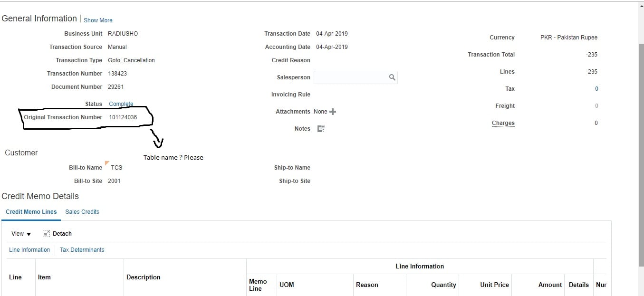Open the Charges link
Screen dimensions: 644x296
click(503, 123)
